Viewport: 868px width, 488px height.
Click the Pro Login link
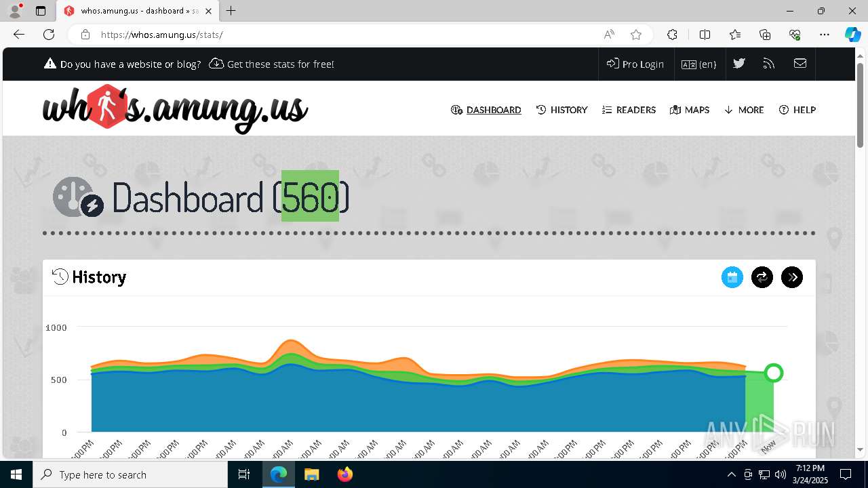click(x=635, y=64)
